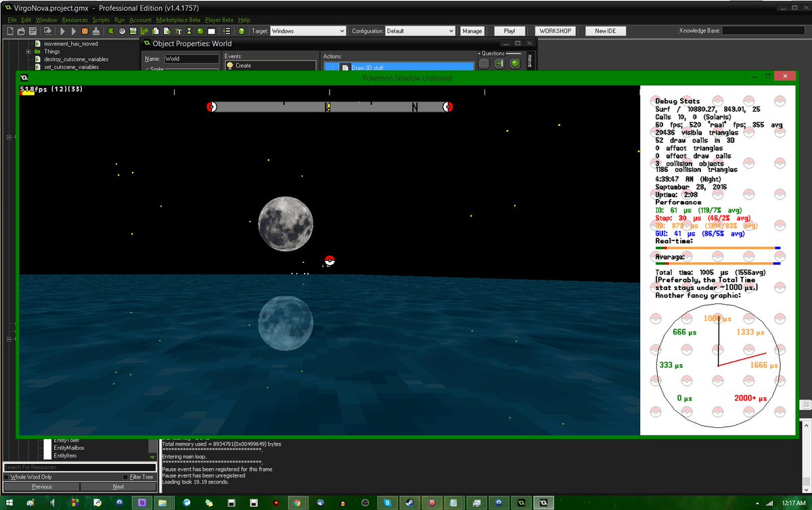This screenshot has width=812, height=510.
Task: Open the Resources menu
Action: pos(74,20)
